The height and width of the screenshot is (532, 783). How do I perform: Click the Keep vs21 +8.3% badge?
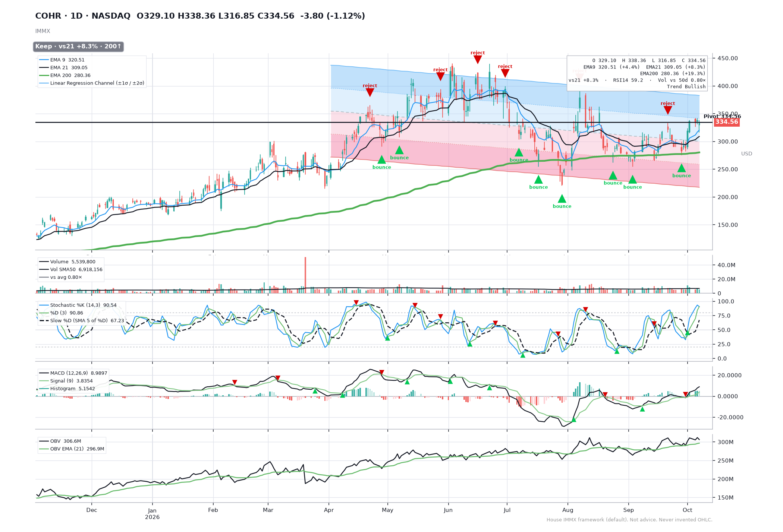[78, 47]
